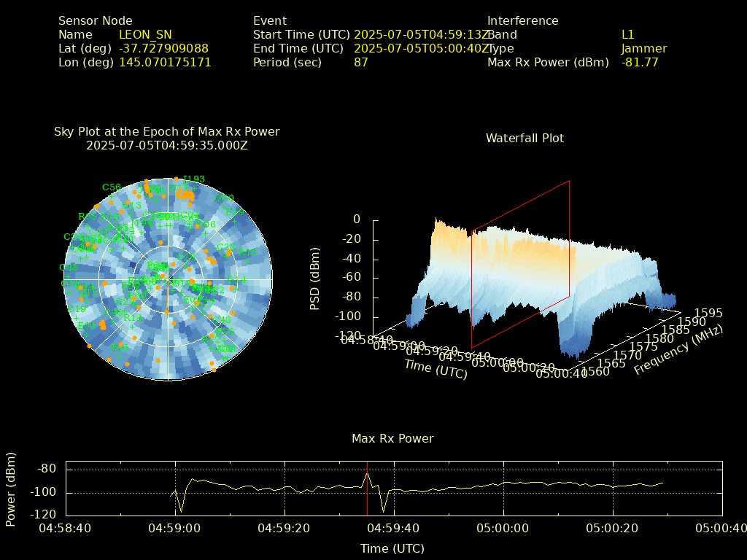Image resolution: width=747 pixels, height=560 pixels.
Task: Select the J193 satellite label
Action: pyautogui.click(x=193, y=179)
